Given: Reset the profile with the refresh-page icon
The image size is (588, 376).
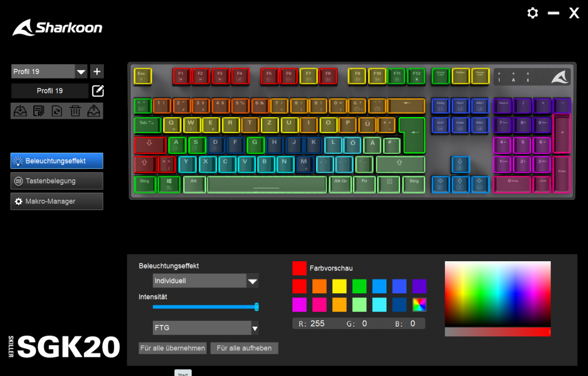Looking at the screenshot, I should pos(57,111).
